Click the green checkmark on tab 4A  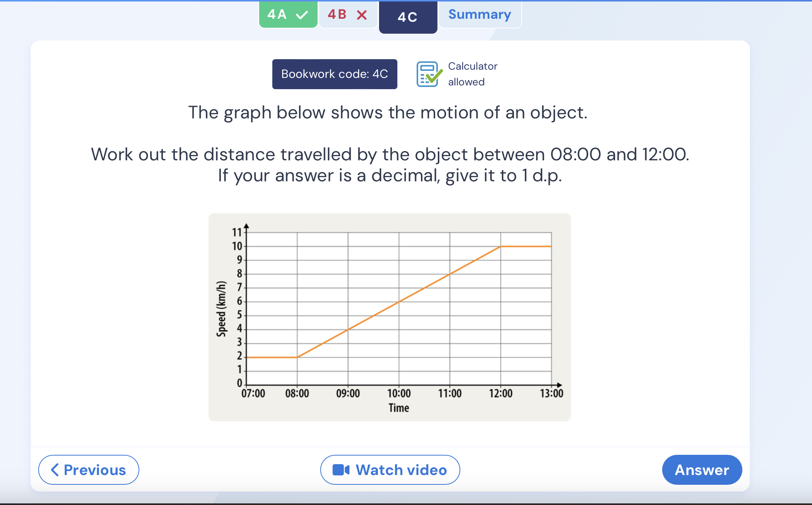302,15
